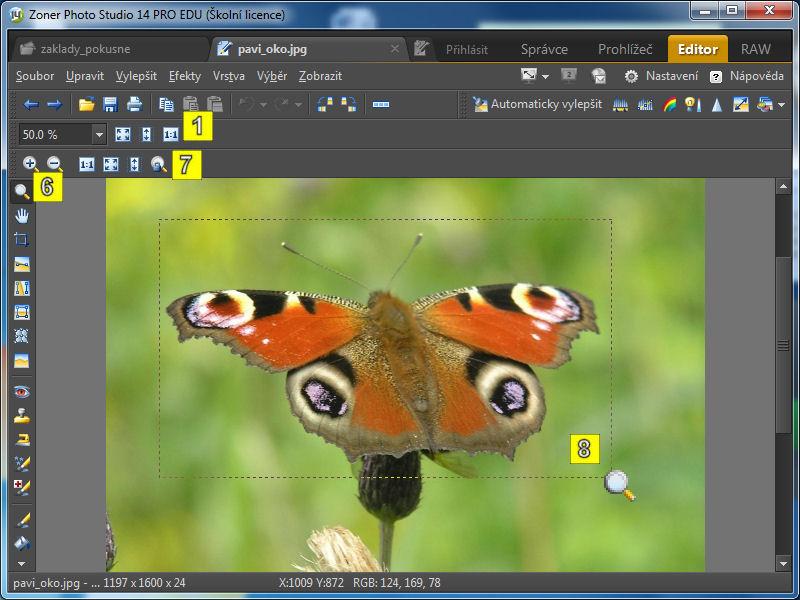Click the 50.0 % zoom value field

pyautogui.click(x=56, y=135)
